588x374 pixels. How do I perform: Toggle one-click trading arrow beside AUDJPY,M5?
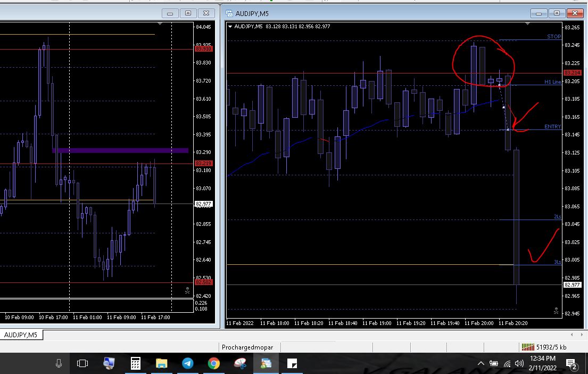230,26
